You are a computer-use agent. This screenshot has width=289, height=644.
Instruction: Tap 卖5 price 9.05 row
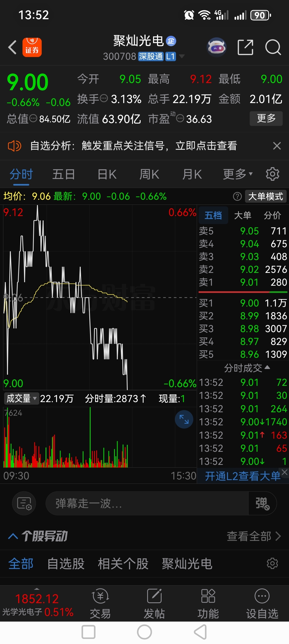[x=243, y=231]
